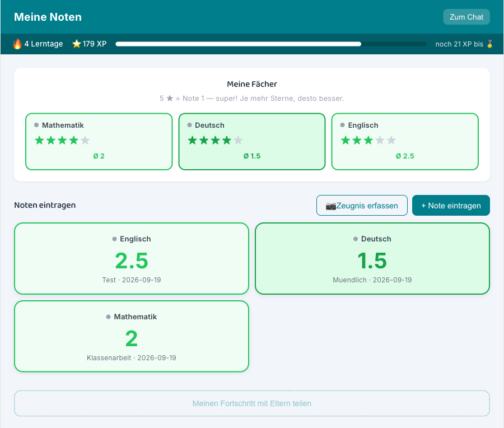Click the camera icon on Zeugnis erfassen
504x428 pixels.
point(331,206)
